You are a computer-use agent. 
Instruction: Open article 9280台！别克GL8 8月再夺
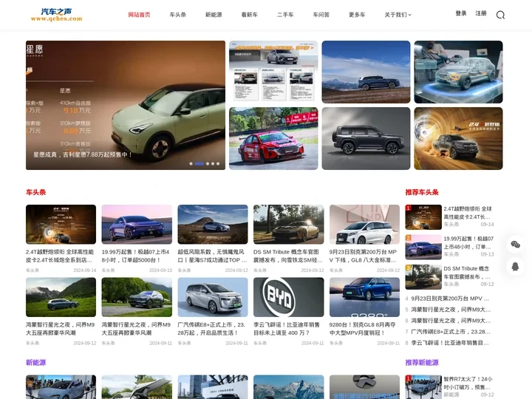(x=362, y=329)
